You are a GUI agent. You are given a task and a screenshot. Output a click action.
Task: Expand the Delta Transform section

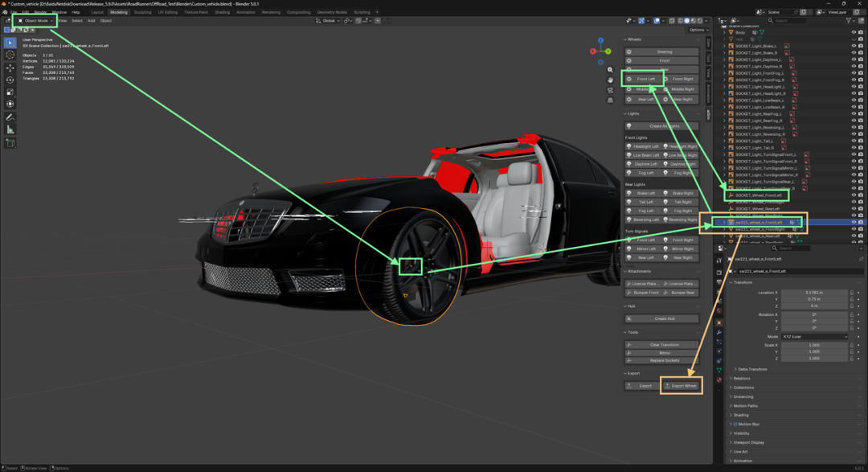coord(752,369)
